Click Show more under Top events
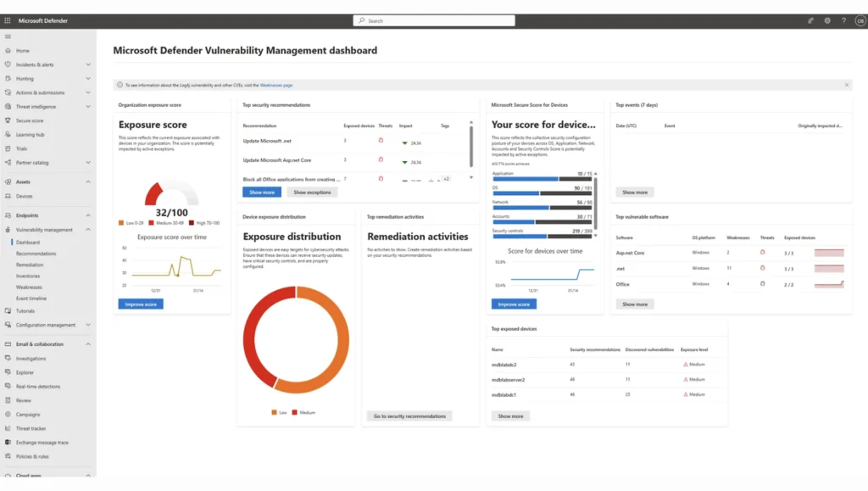Image resolution: width=868 pixels, height=491 pixels. (x=635, y=192)
